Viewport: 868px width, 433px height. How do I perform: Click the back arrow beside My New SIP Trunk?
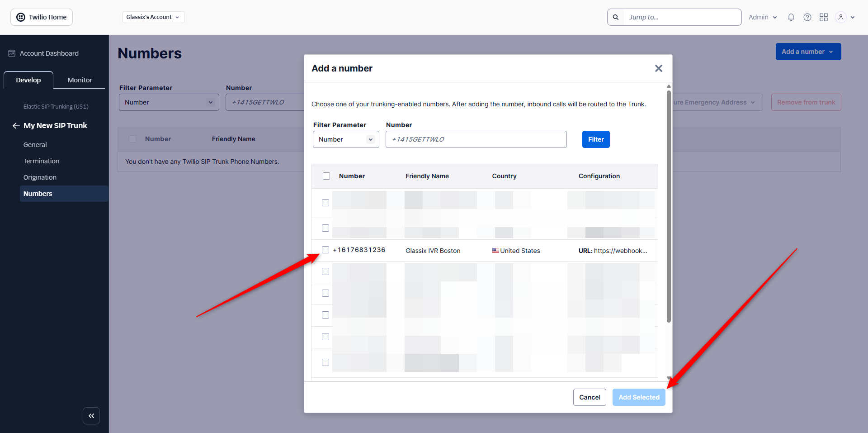[16, 126]
